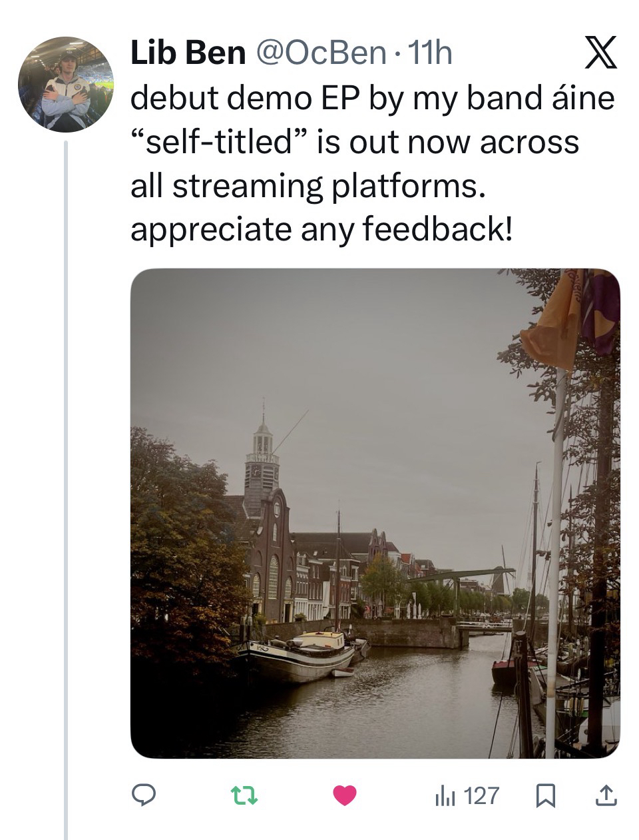639x840 pixels.
Task: Open post permalink via 11h timestamp
Action: [429, 54]
